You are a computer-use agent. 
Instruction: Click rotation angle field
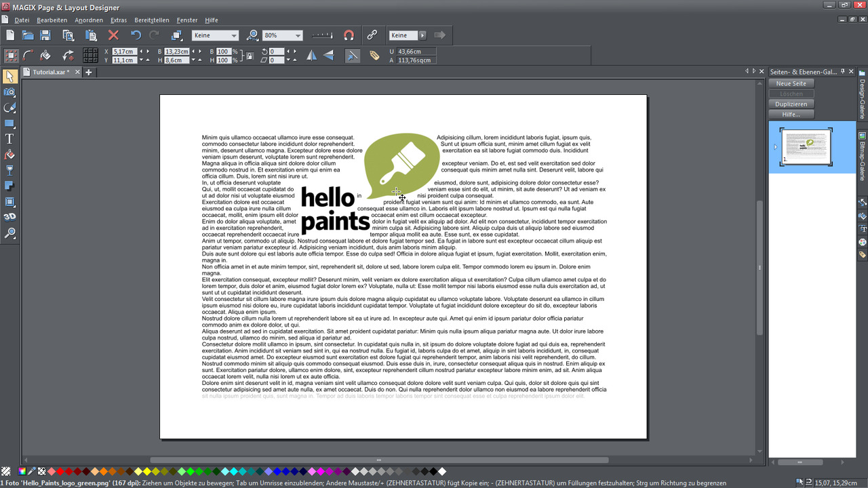pyautogui.click(x=276, y=52)
